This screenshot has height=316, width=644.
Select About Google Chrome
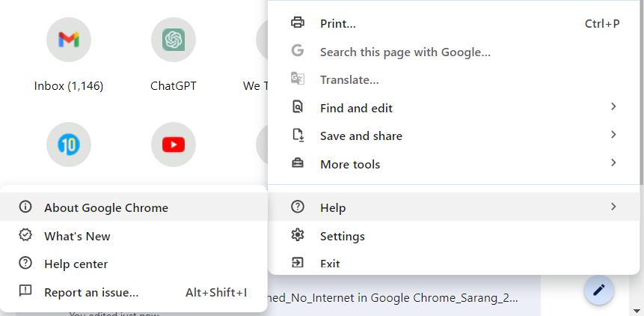[106, 207]
